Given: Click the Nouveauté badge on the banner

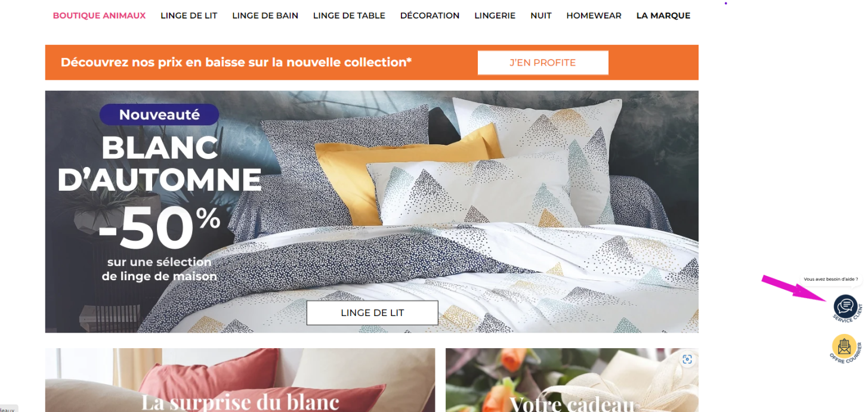Looking at the screenshot, I should pyautogui.click(x=159, y=114).
